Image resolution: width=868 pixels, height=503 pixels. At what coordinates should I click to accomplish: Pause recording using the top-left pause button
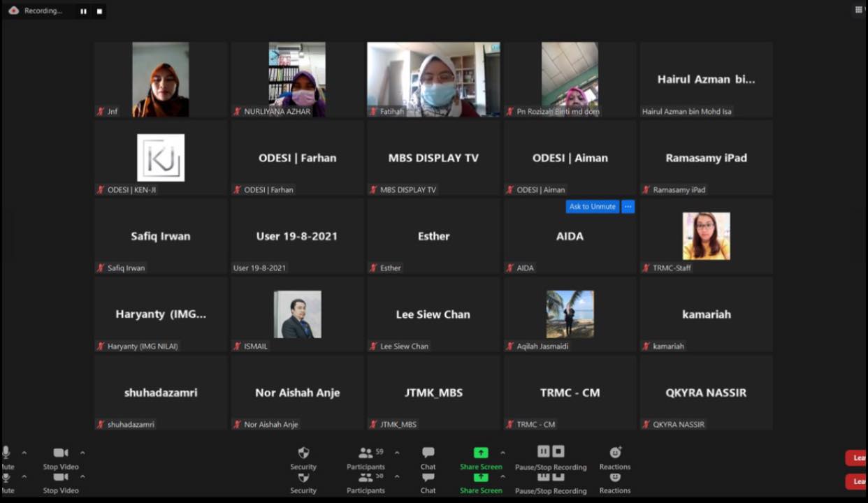pos(83,11)
